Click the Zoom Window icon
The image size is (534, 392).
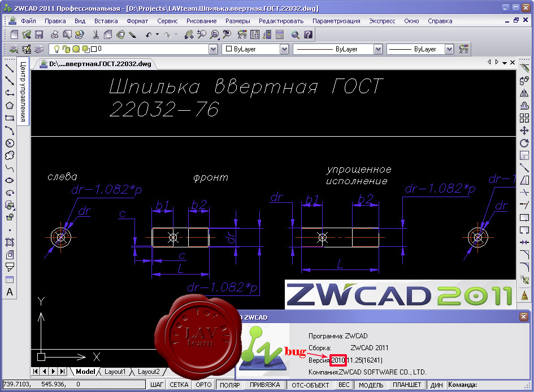pos(214,34)
